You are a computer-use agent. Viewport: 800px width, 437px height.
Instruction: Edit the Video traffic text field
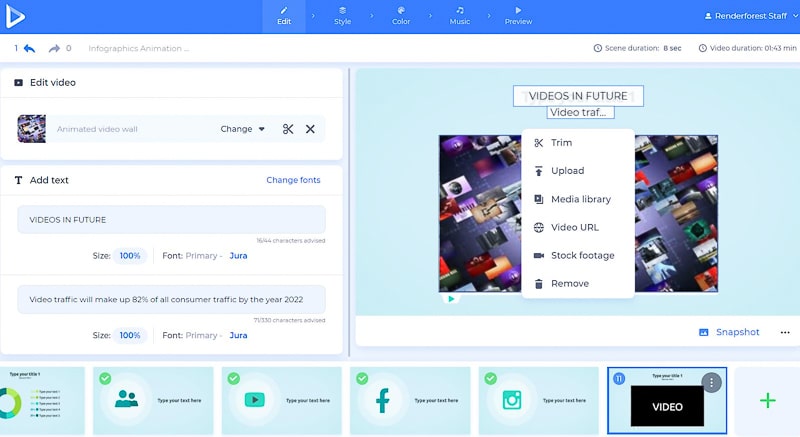pos(171,299)
